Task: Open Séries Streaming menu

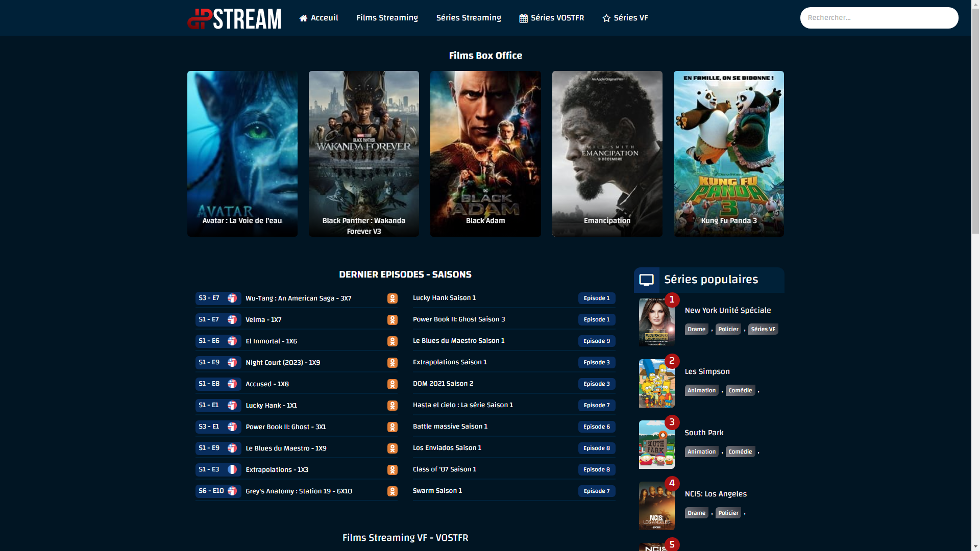Action: tap(469, 18)
